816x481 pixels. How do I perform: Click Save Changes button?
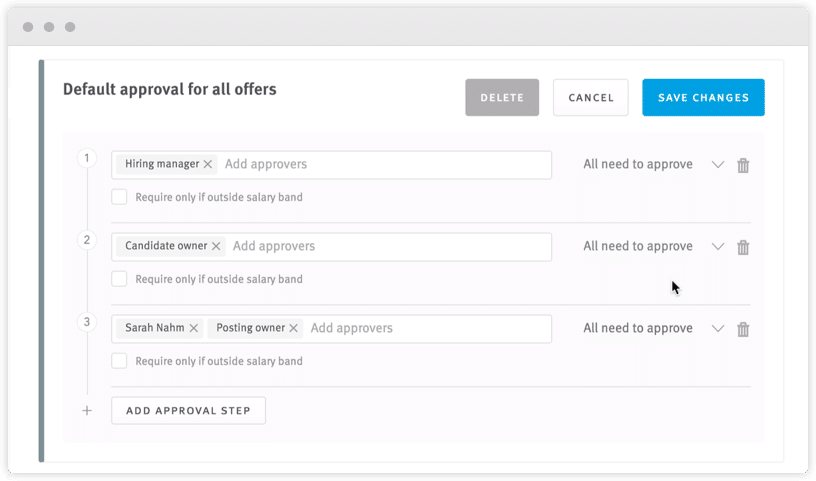click(703, 97)
